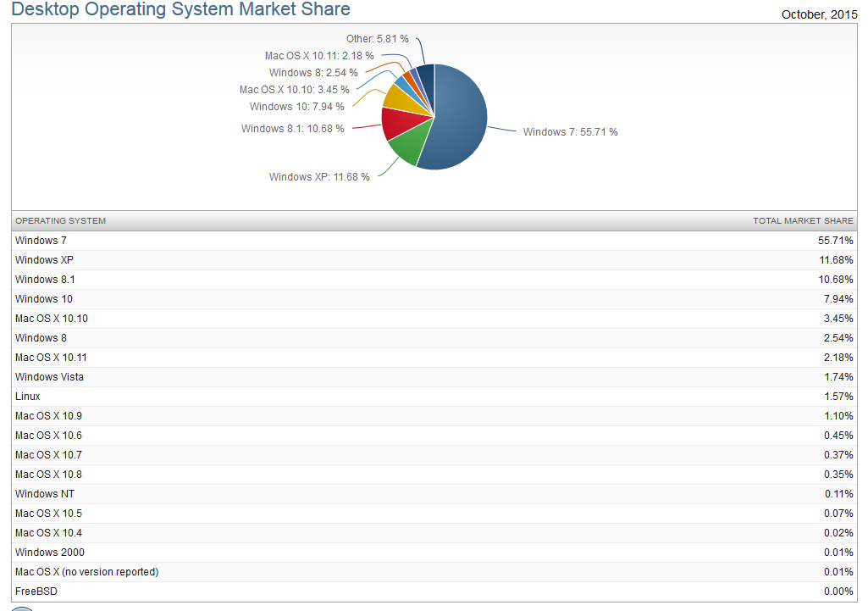This screenshot has width=868, height=611.
Task: Select the Mac OS X 10.10 table row name
Action: pyautogui.click(x=52, y=319)
